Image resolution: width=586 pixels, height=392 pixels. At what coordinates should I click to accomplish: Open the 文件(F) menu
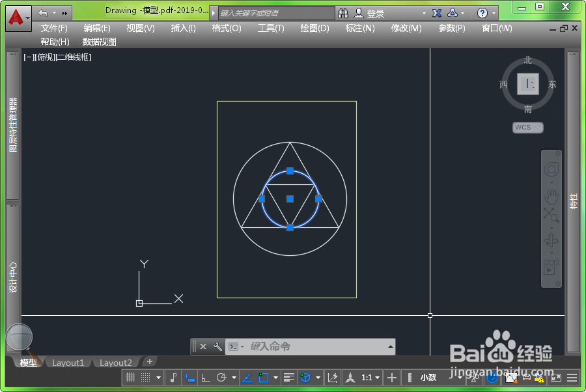click(x=54, y=29)
